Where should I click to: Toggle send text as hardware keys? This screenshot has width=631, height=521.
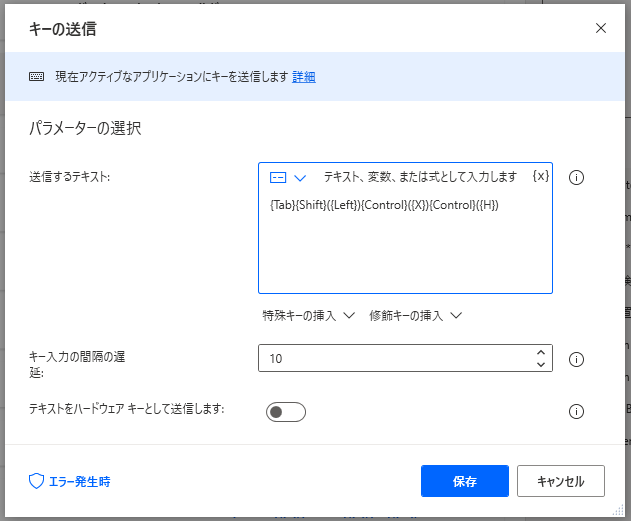tap(285, 412)
